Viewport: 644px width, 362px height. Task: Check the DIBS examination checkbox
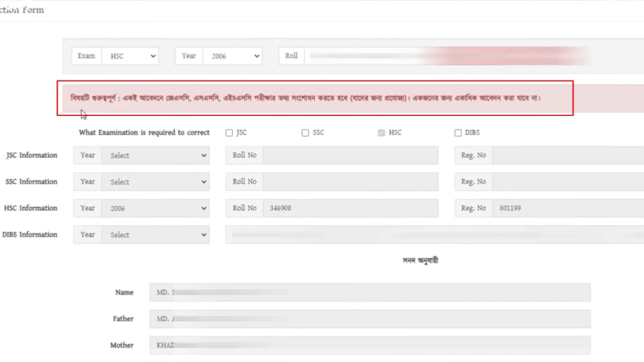458,132
